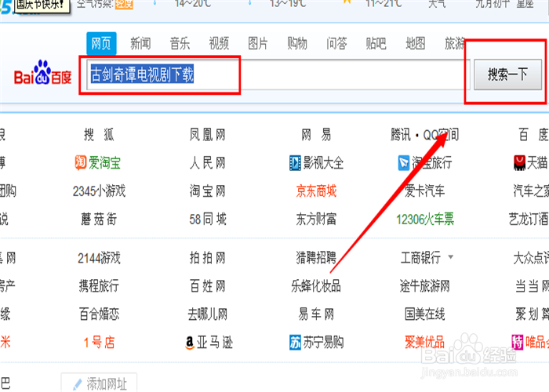Click the 添加网址 button

click(99, 383)
